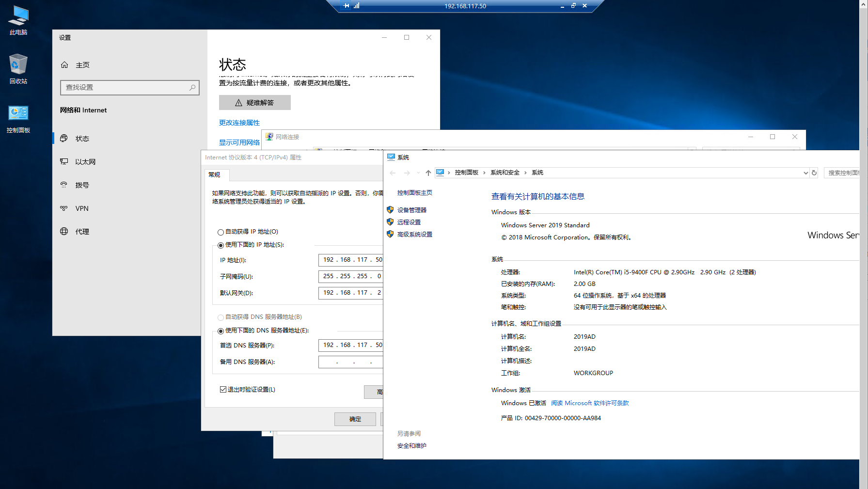
Task: Open 设备管理器 from the left panel
Action: 411,210
